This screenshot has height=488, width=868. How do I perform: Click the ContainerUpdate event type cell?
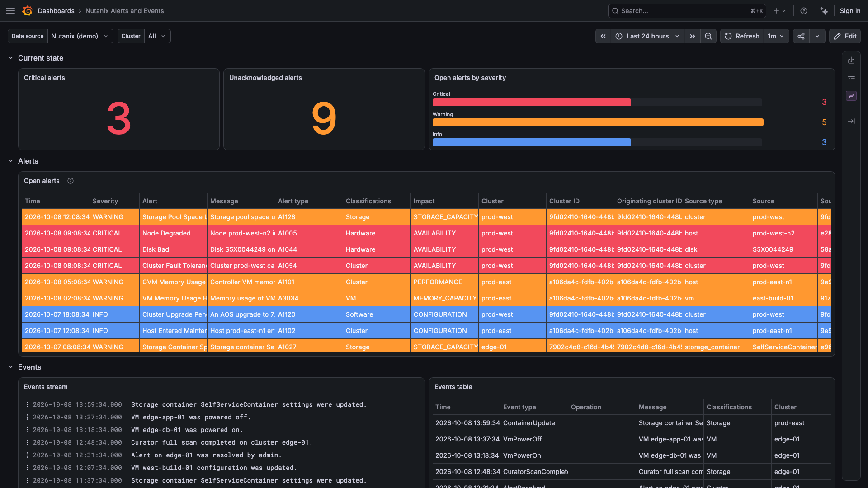(x=534, y=423)
